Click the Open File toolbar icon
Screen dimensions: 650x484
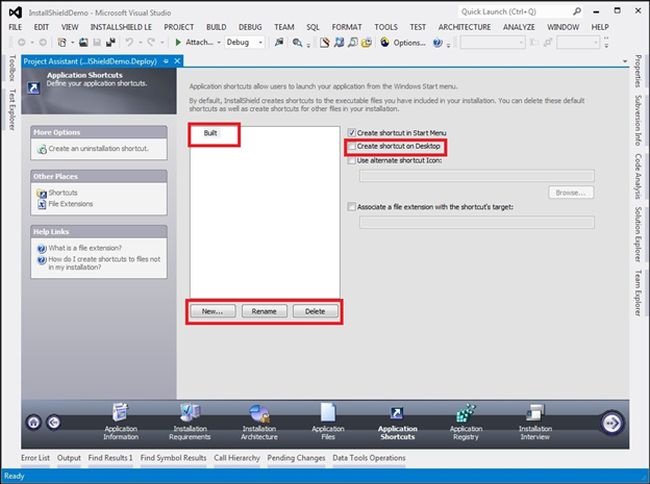tap(83, 42)
